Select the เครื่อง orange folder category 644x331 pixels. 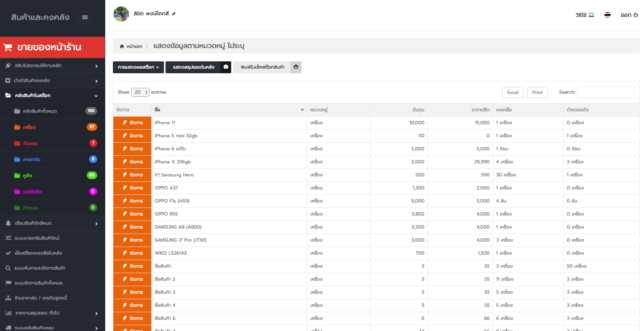coord(52,127)
